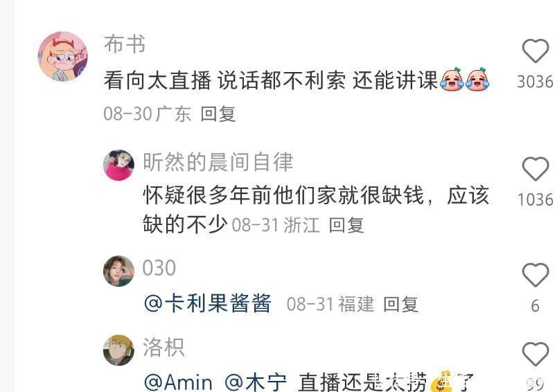
Task: Open the username 昕然的晨间自律
Action: (218, 162)
